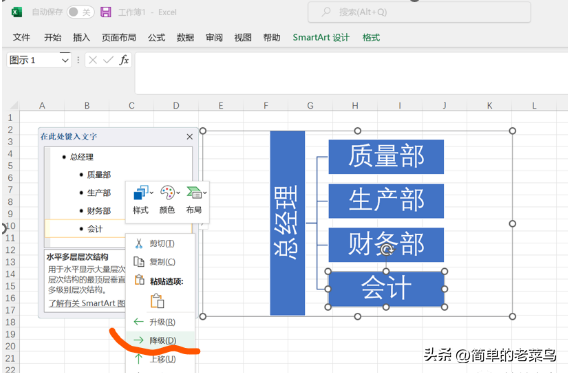568x373 pixels.
Task: Choose 复制 from the context menu
Action: [x=160, y=261]
